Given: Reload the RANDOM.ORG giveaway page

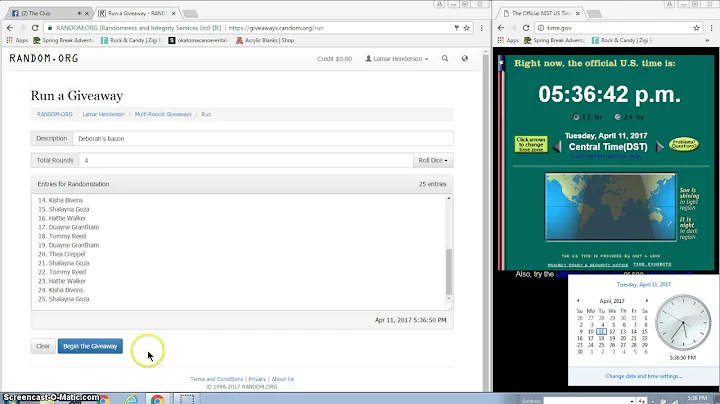Looking at the screenshot, I should 35,28.
